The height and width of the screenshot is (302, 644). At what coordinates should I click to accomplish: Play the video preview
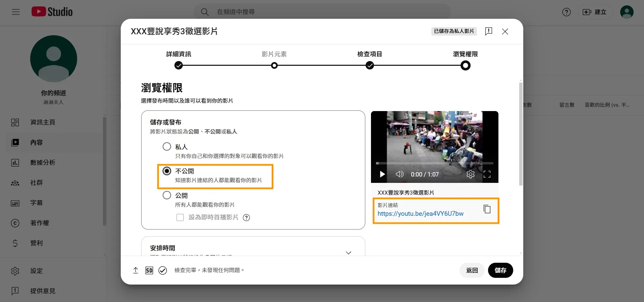tap(382, 174)
